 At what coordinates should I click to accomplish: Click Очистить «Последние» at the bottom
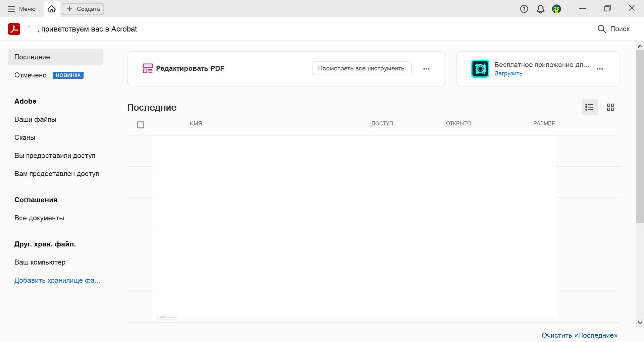(x=580, y=335)
